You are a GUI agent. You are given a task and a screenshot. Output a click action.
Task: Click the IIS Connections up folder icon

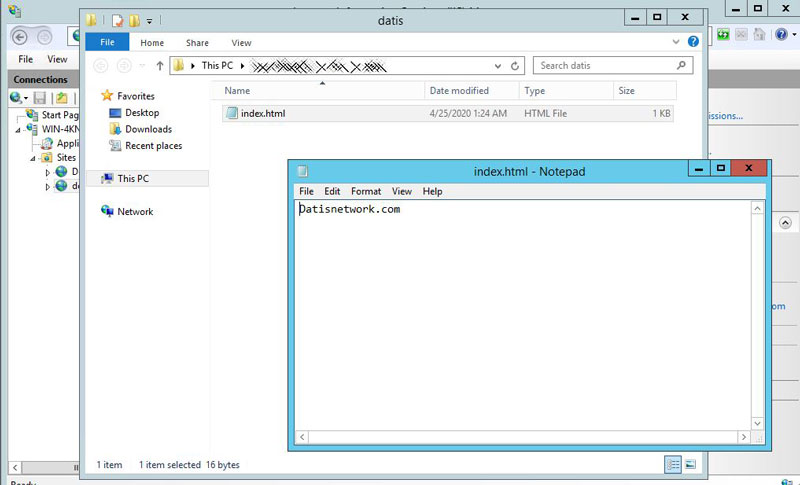pos(62,97)
